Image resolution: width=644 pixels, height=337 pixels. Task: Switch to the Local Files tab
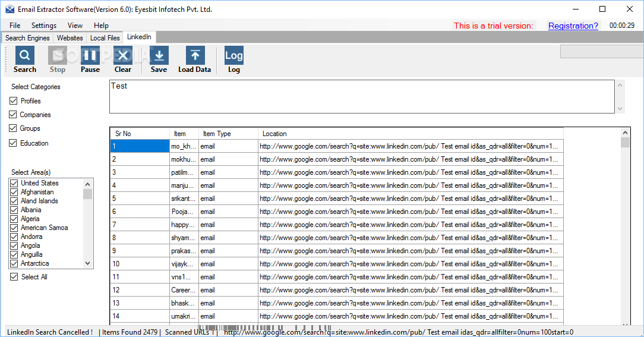click(x=105, y=38)
